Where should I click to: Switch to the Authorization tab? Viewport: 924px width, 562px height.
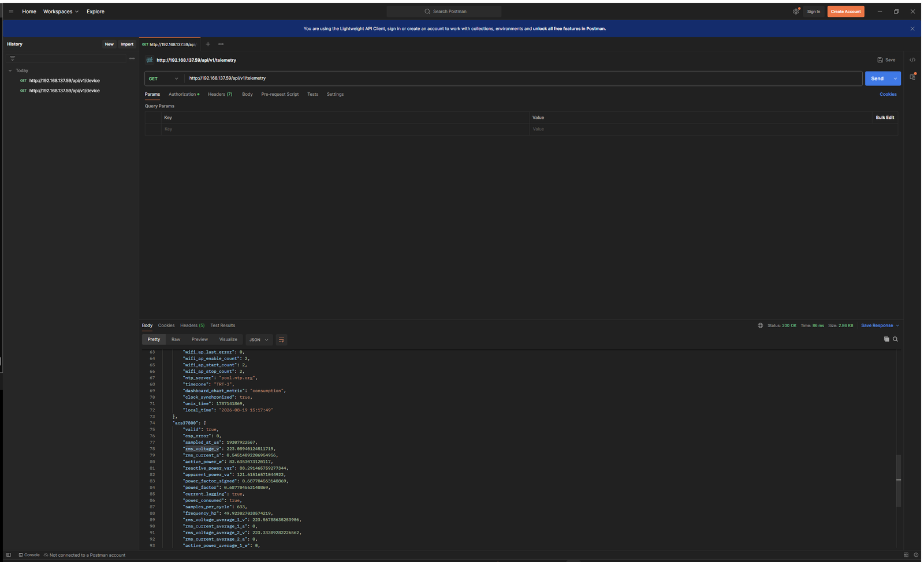coord(184,94)
